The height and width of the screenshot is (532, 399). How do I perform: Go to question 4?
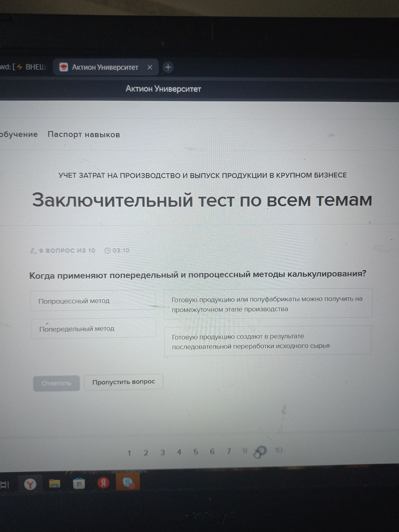[179, 452]
